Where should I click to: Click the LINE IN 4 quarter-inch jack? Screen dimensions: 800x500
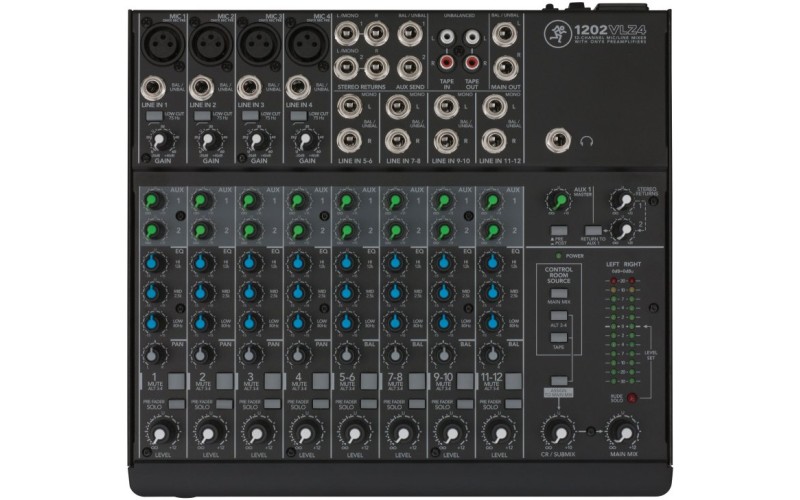pos(298,88)
